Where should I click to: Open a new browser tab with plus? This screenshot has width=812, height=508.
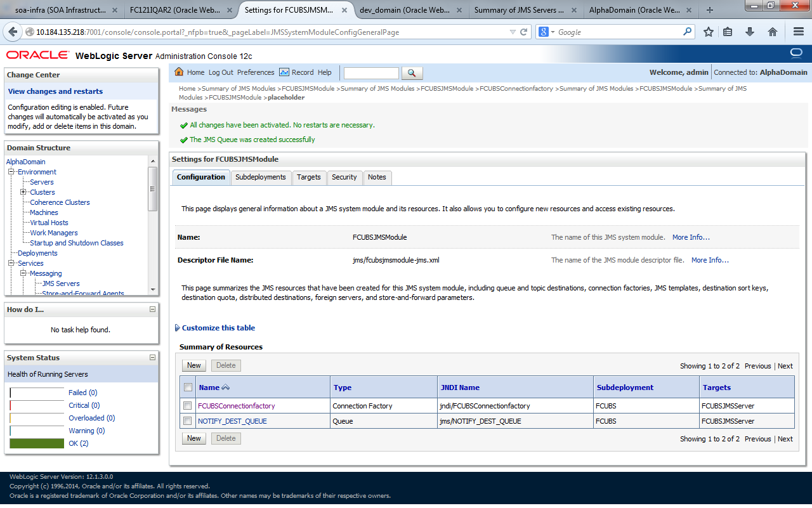pyautogui.click(x=709, y=10)
